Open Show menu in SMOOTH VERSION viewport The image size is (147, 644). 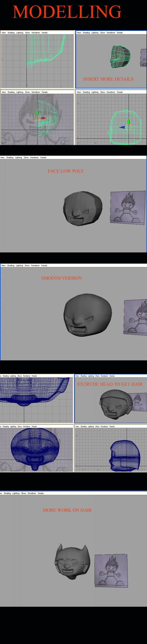coord(27,266)
